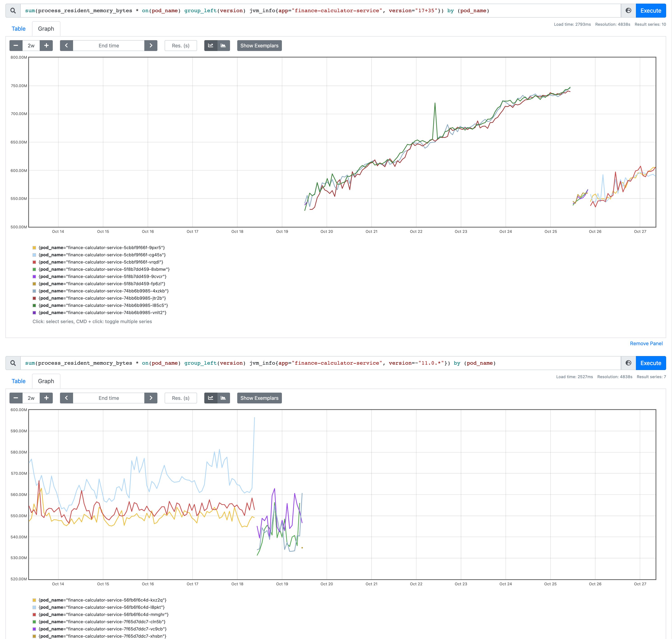
Task: Click the top panel Res. (s) input
Action: click(180, 46)
